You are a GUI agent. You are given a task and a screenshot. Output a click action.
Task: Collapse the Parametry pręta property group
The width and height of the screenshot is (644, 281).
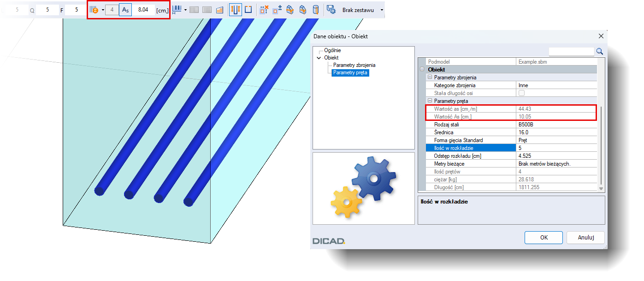click(x=430, y=101)
